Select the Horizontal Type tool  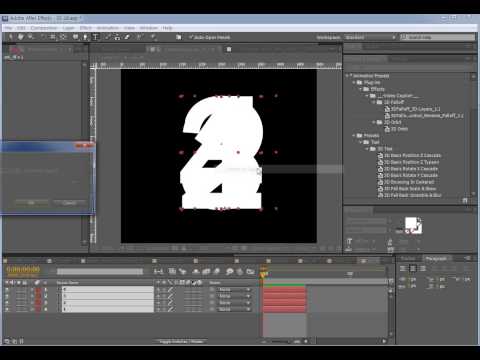click(96, 37)
